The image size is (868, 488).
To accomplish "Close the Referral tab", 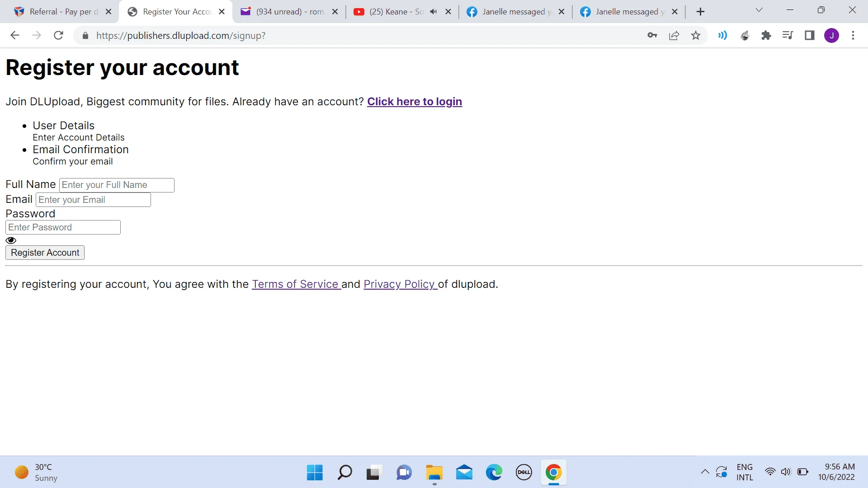I will 108,12.
